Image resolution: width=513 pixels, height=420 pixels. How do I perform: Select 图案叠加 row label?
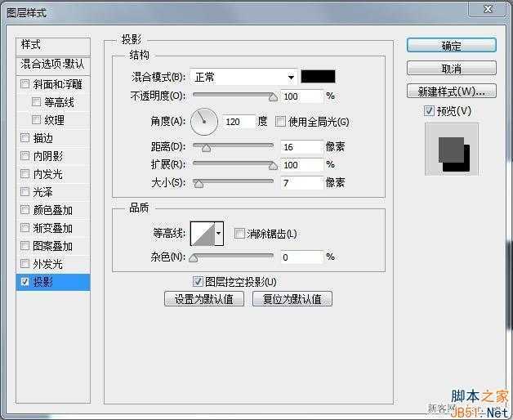52,246
